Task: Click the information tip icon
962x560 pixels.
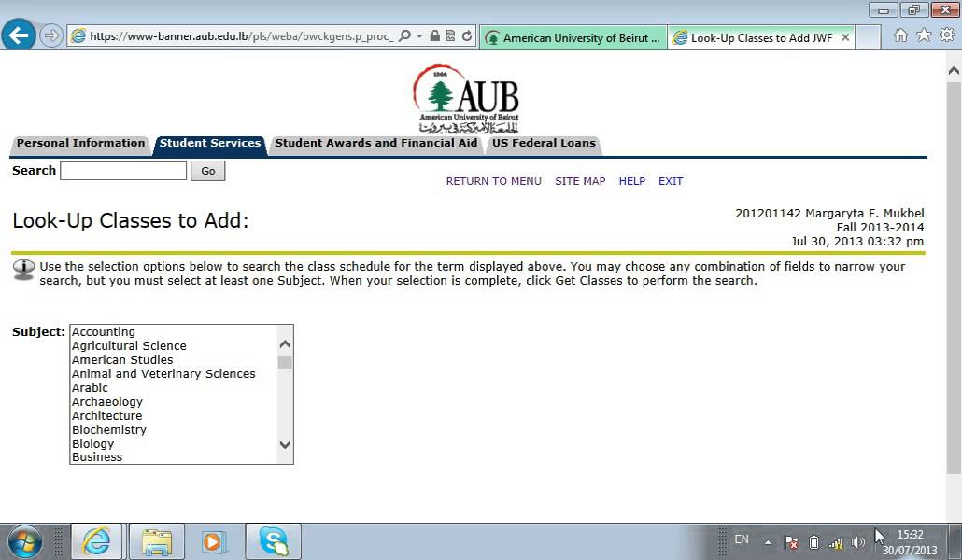Action: (24, 270)
